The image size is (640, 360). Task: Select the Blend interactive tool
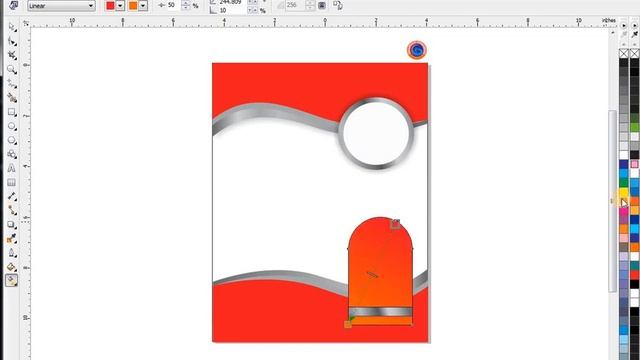tap(12, 225)
